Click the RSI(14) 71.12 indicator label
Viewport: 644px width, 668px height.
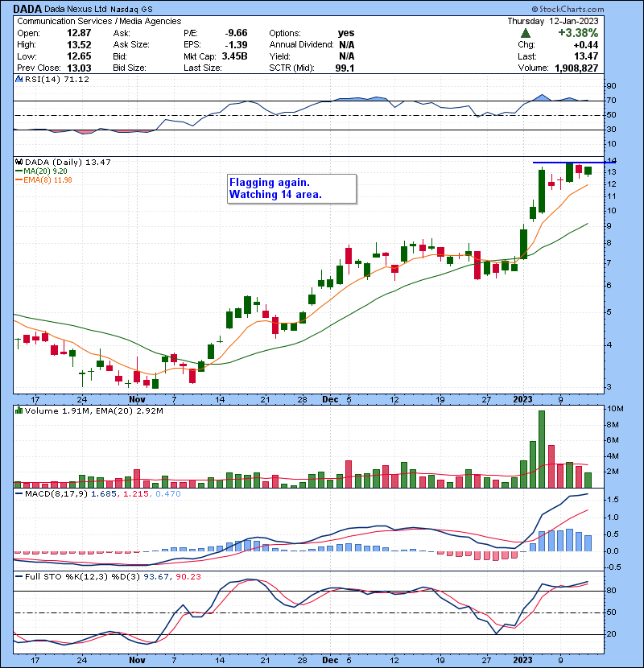(57, 79)
